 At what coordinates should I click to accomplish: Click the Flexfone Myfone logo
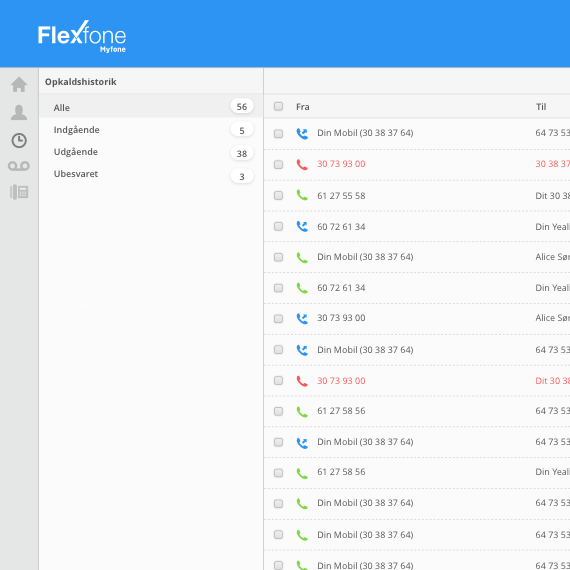click(x=82, y=36)
